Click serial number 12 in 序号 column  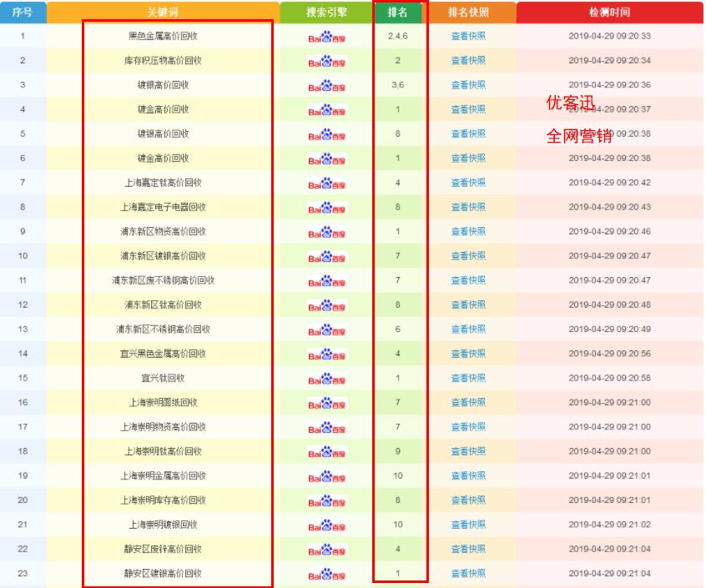(x=23, y=304)
